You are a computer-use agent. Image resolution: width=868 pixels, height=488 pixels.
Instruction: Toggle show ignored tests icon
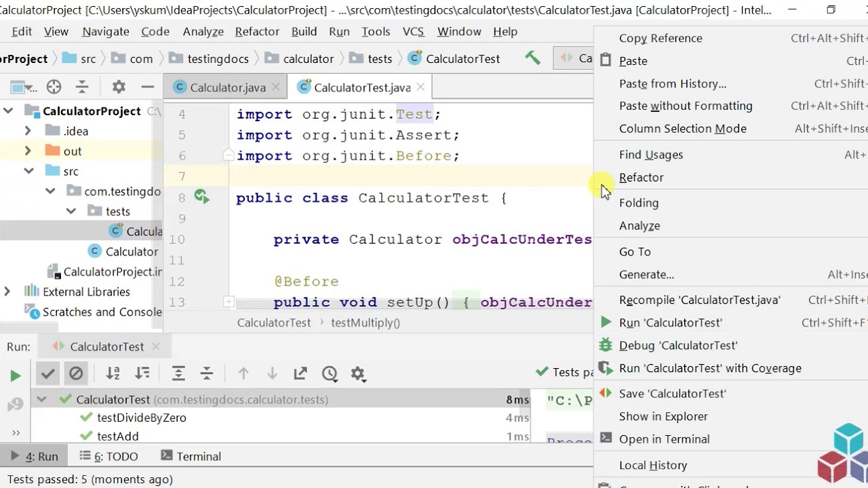(x=76, y=373)
